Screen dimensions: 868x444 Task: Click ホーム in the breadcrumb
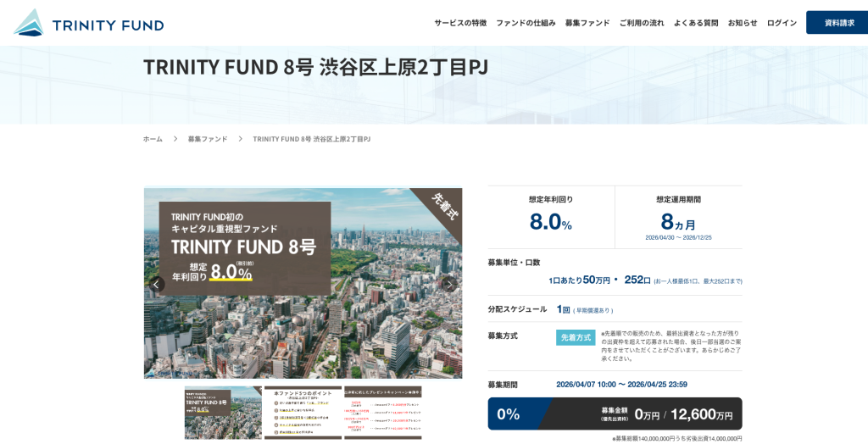[153, 139]
